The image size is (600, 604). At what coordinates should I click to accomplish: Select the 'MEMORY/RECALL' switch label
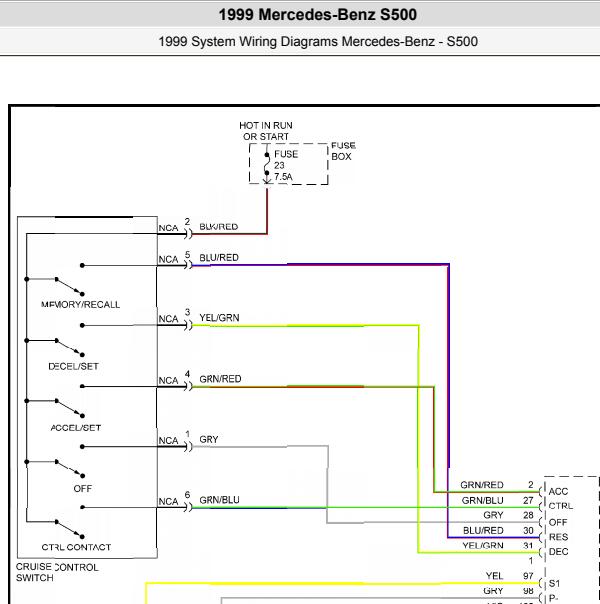(80, 305)
